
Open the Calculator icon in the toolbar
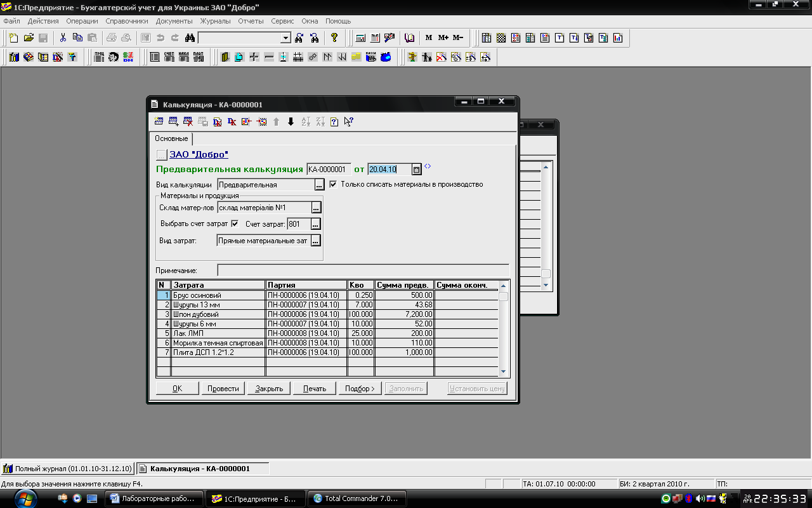[360, 38]
